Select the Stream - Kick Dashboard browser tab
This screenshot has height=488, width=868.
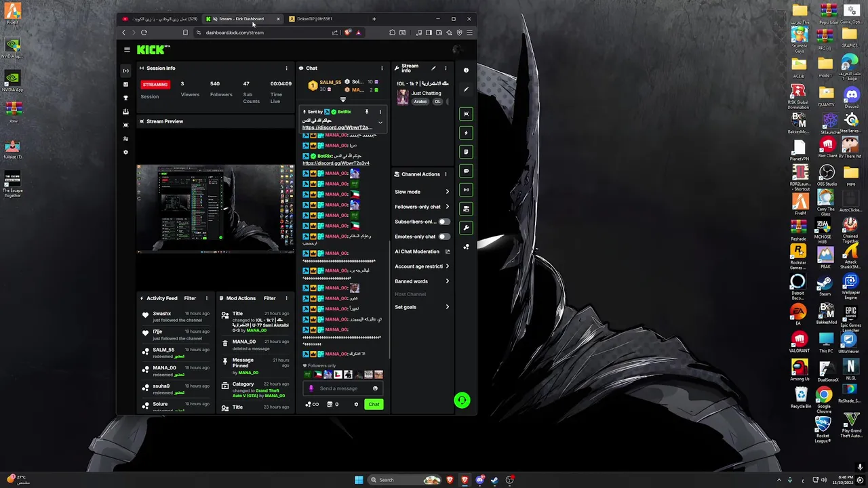click(x=243, y=19)
